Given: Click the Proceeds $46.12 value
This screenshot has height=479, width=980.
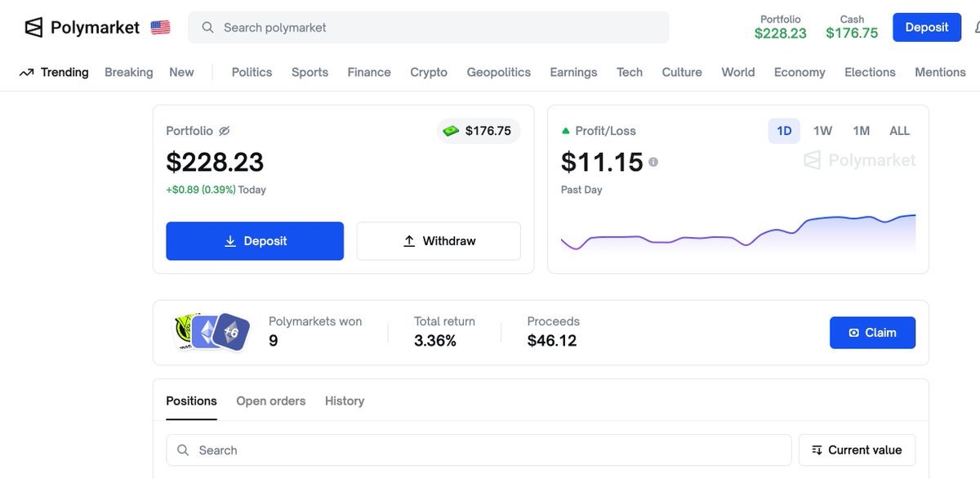Looking at the screenshot, I should [552, 341].
